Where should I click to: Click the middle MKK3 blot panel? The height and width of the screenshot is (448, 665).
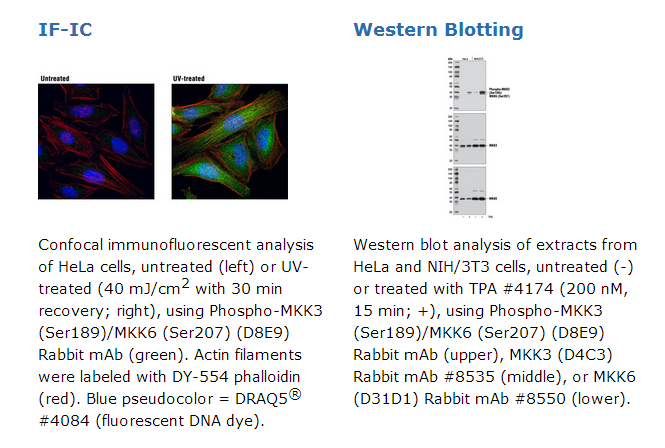[469, 138]
